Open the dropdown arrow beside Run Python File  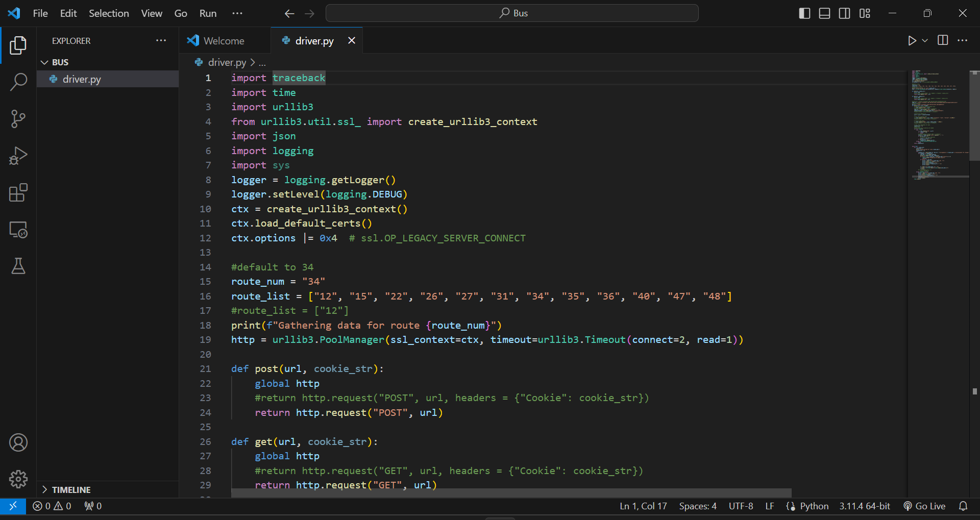(925, 40)
